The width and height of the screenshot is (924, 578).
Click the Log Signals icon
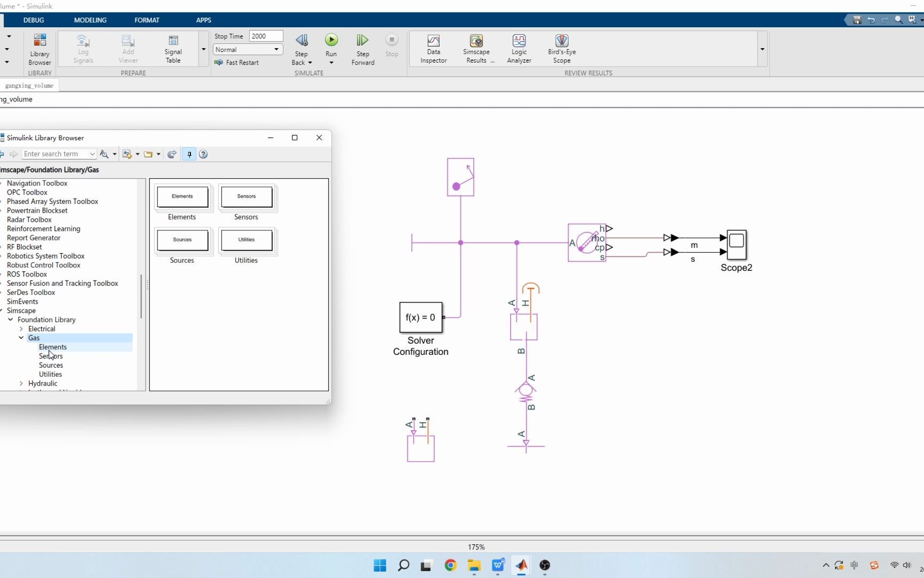coord(83,49)
